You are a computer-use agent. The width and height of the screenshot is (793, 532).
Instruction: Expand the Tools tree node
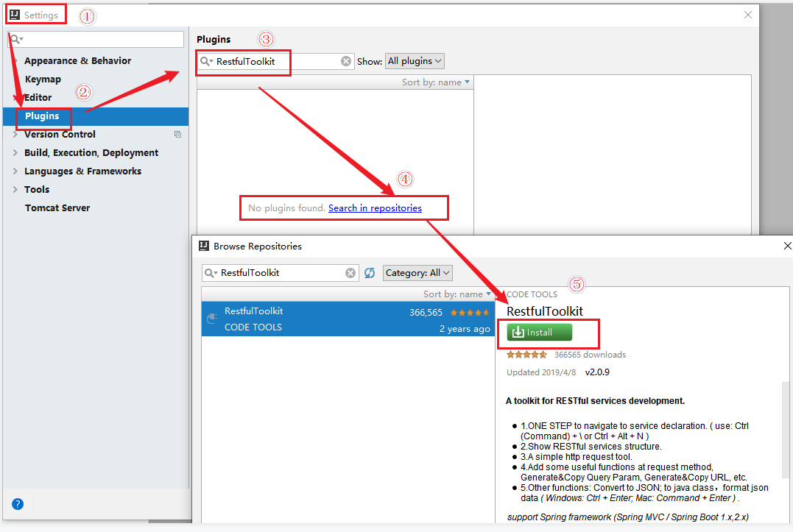[15, 189]
